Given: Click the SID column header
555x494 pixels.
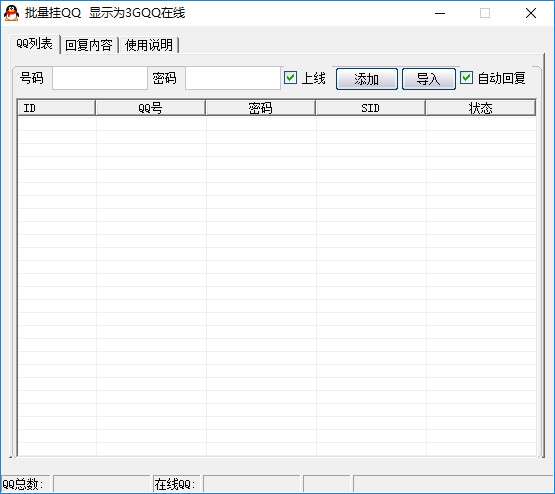Looking at the screenshot, I should (371, 108).
